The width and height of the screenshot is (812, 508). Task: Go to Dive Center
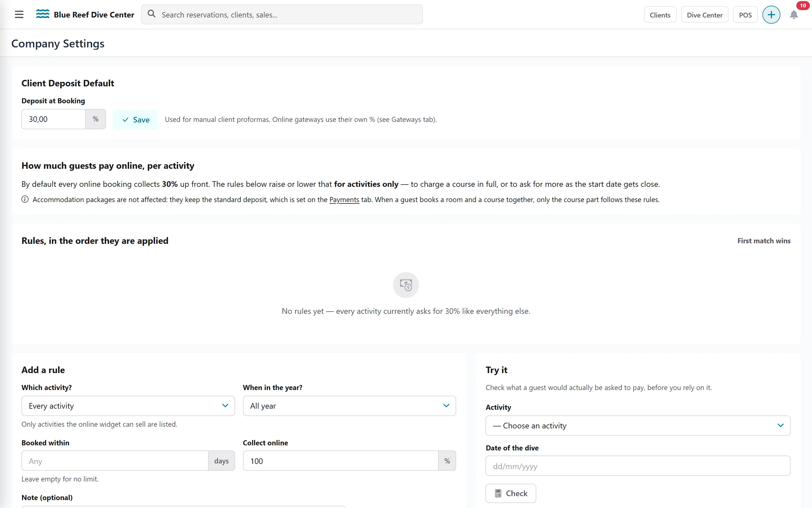pos(704,15)
